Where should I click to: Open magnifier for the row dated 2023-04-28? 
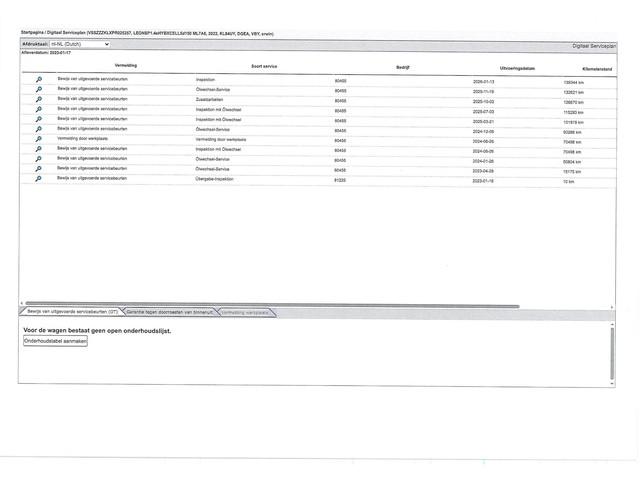39,169
